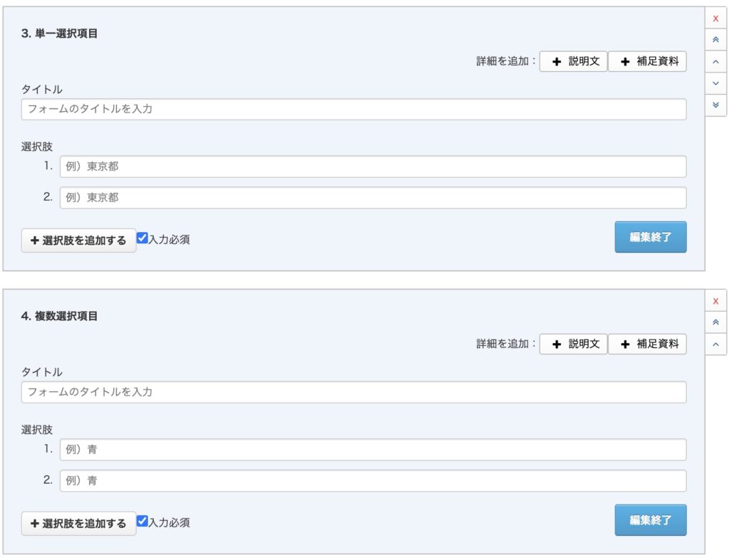Add 補足資料 to the 複数選択項目 section
The height and width of the screenshot is (560, 729).
[x=647, y=344]
